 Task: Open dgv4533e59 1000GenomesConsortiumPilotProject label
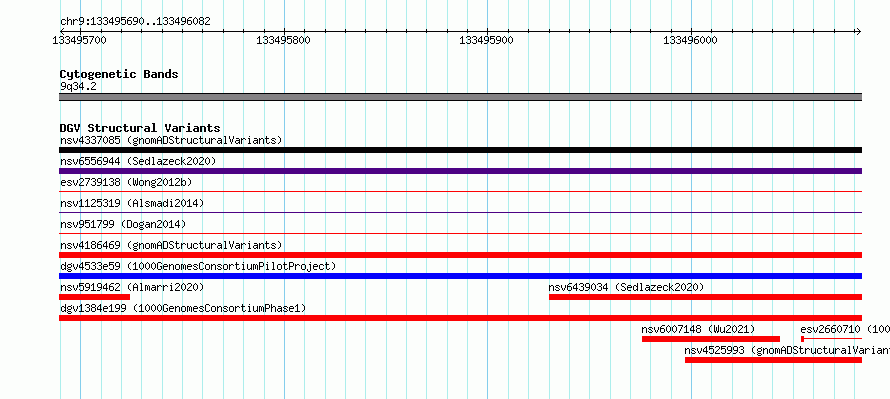pyautogui.click(x=198, y=266)
